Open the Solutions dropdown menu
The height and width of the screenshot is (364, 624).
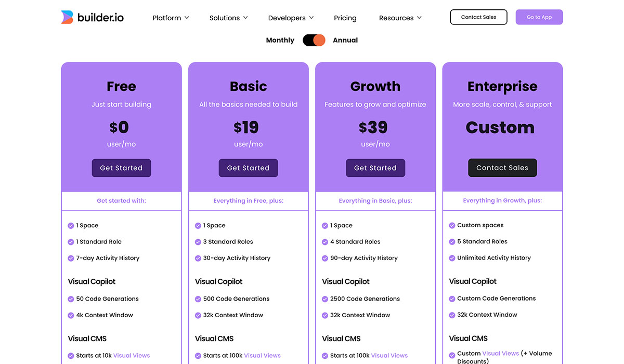pos(228,18)
